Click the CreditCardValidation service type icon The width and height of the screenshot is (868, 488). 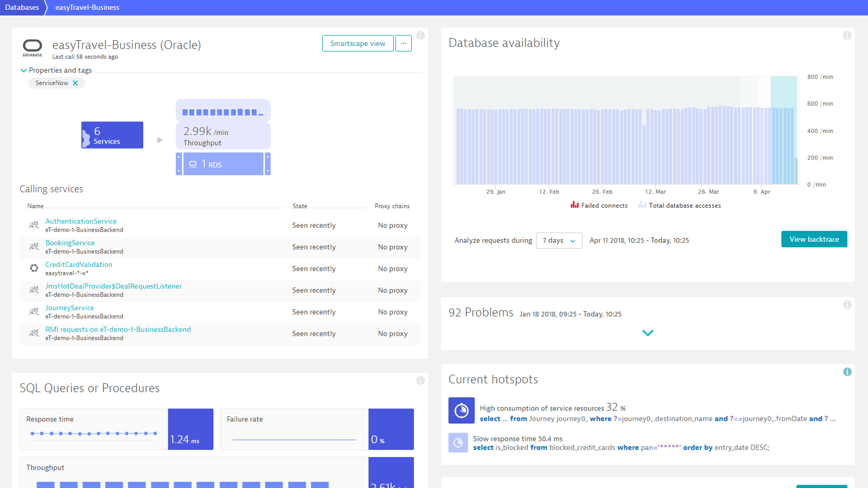click(33, 268)
